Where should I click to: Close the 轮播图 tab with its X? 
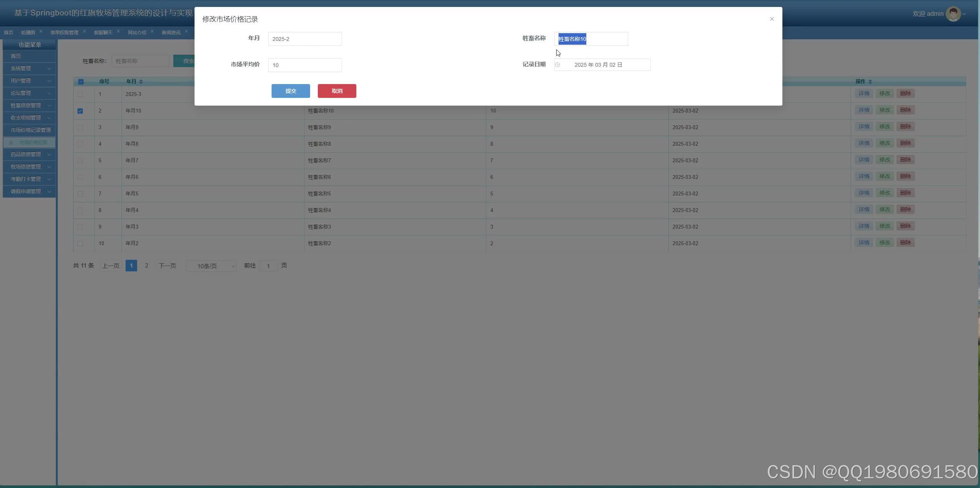[41, 31]
